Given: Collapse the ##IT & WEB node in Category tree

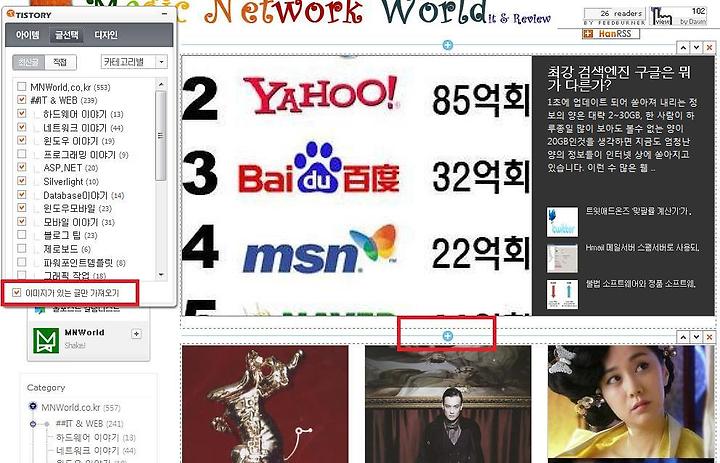Looking at the screenshot, I should point(33,423).
